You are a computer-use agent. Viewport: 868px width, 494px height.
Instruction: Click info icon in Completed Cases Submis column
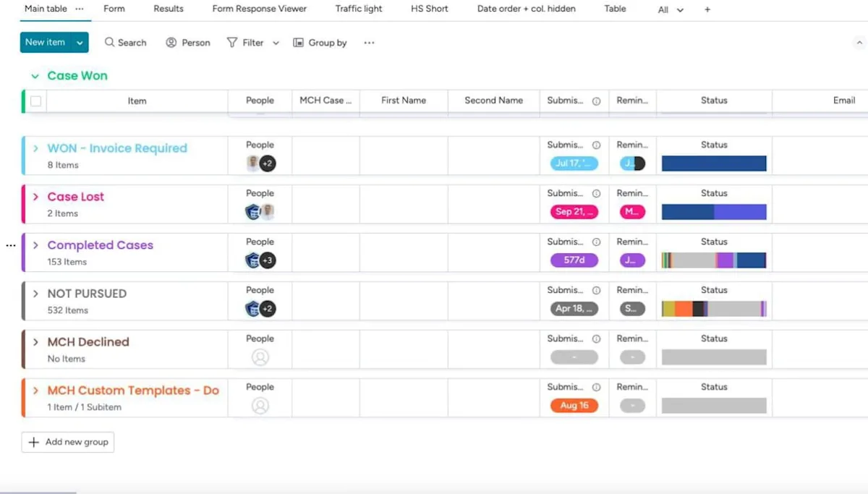pyautogui.click(x=596, y=242)
